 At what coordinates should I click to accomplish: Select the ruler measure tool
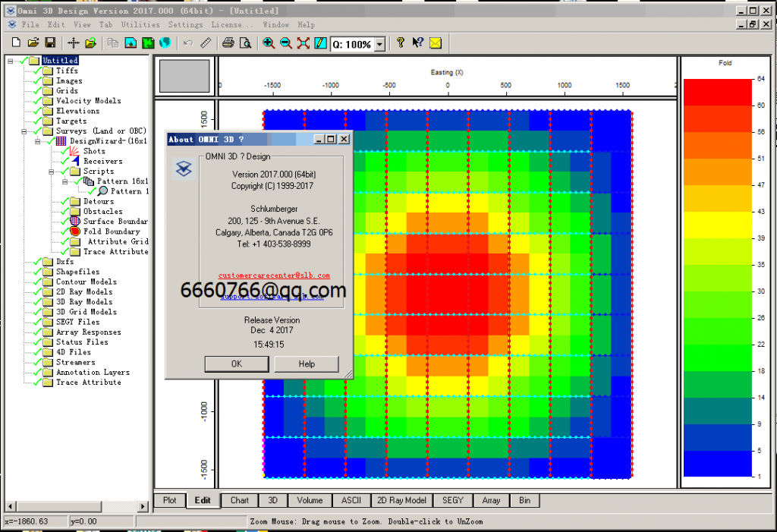point(206,42)
